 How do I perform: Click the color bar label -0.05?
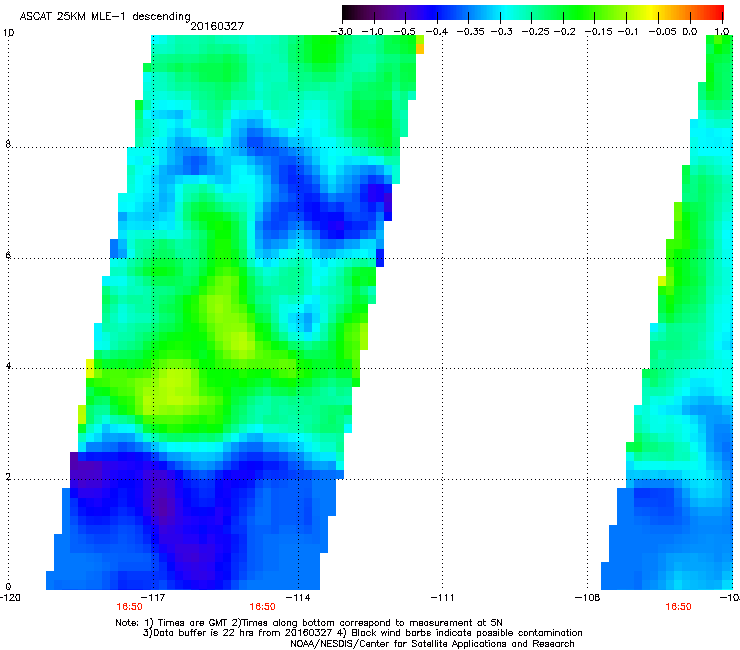point(663,32)
